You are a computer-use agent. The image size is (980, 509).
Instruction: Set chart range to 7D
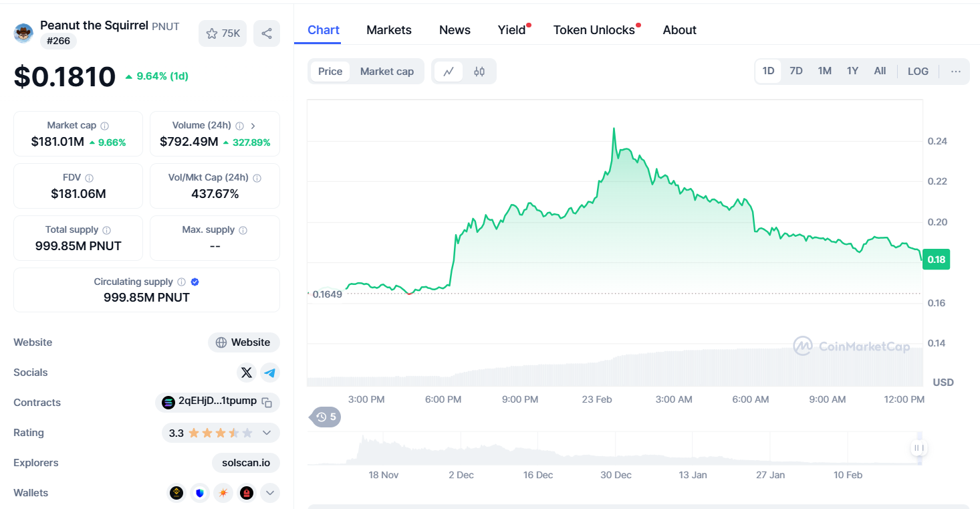pyautogui.click(x=796, y=71)
